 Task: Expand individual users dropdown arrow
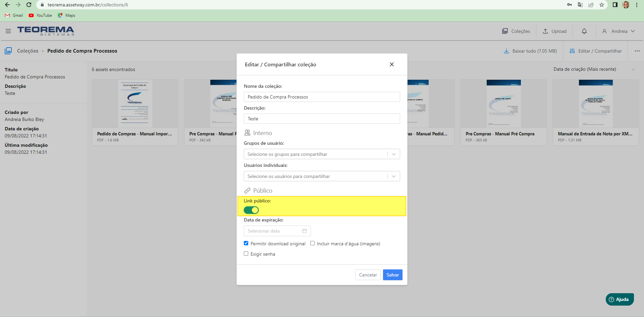pyautogui.click(x=394, y=176)
